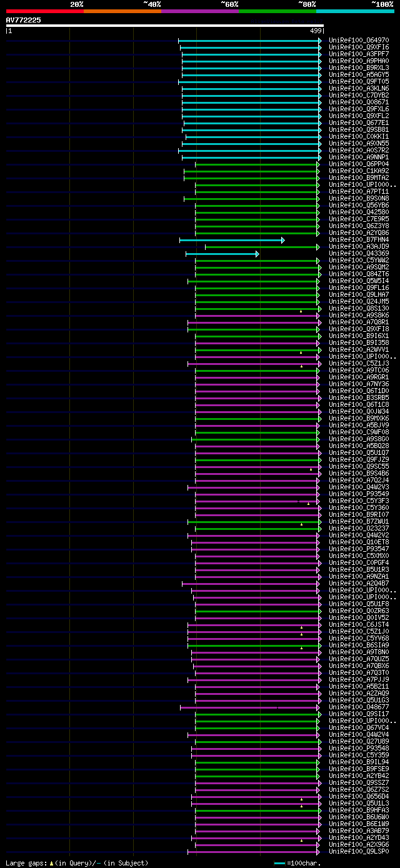Click the UniRef100_C6JST4 hit label

pos(359,625)
